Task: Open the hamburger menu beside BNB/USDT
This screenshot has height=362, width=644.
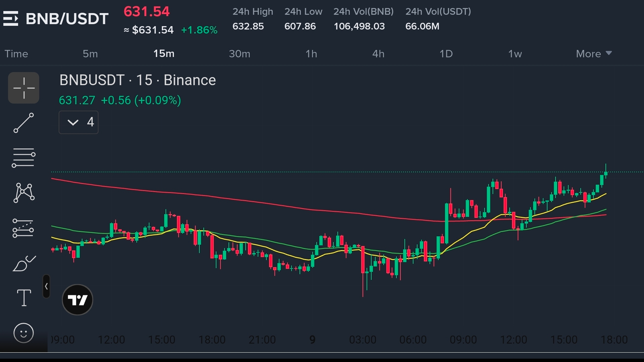Action: point(11,18)
